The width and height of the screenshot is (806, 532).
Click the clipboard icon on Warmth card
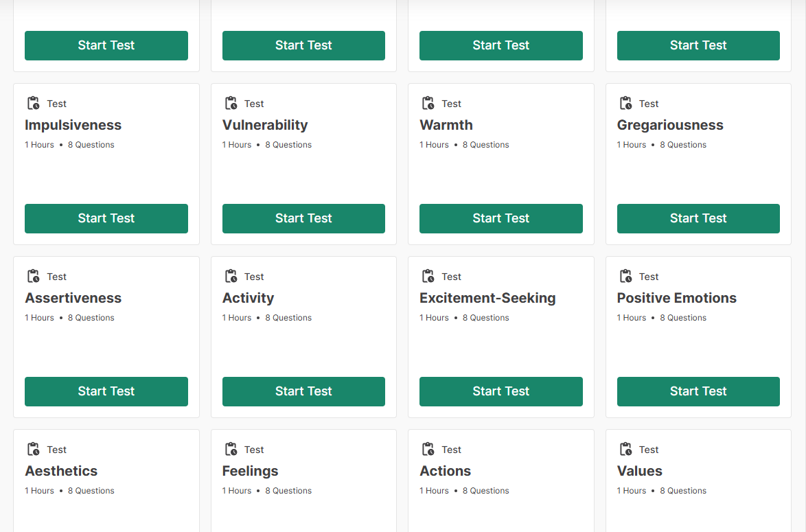[x=428, y=104]
